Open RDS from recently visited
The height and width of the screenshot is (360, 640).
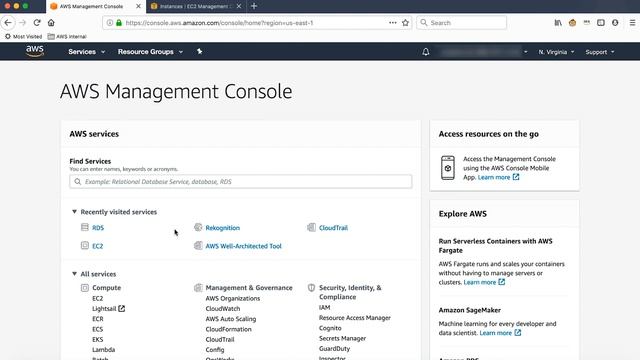pyautogui.click(x=98, y=228)
